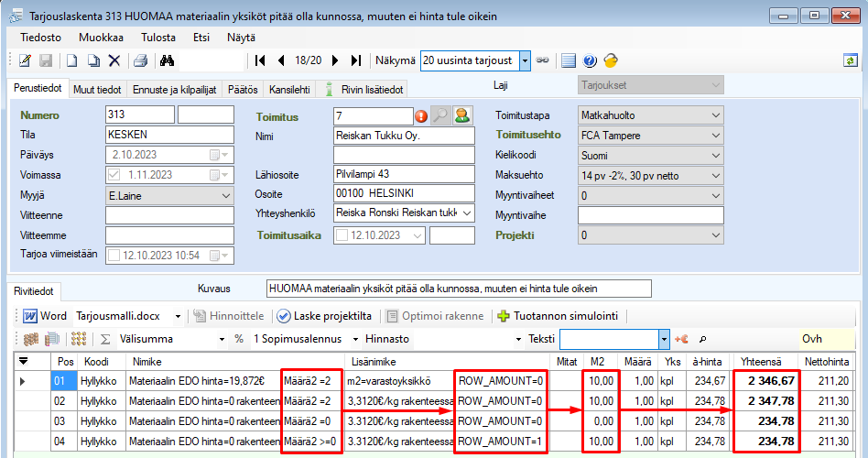
Task: Click the brick stack icon in row toolbar
Action: [30, 339]
